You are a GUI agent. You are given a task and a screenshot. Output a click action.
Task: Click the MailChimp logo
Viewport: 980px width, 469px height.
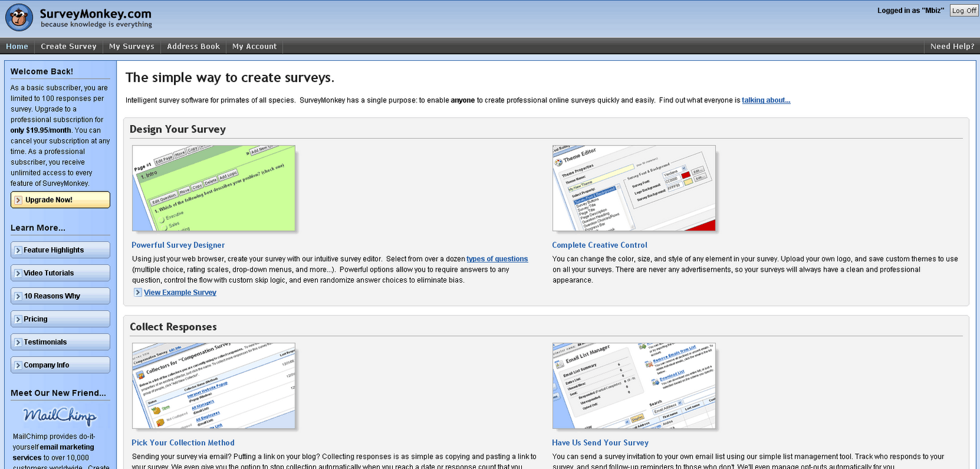(x=60, y=416)
